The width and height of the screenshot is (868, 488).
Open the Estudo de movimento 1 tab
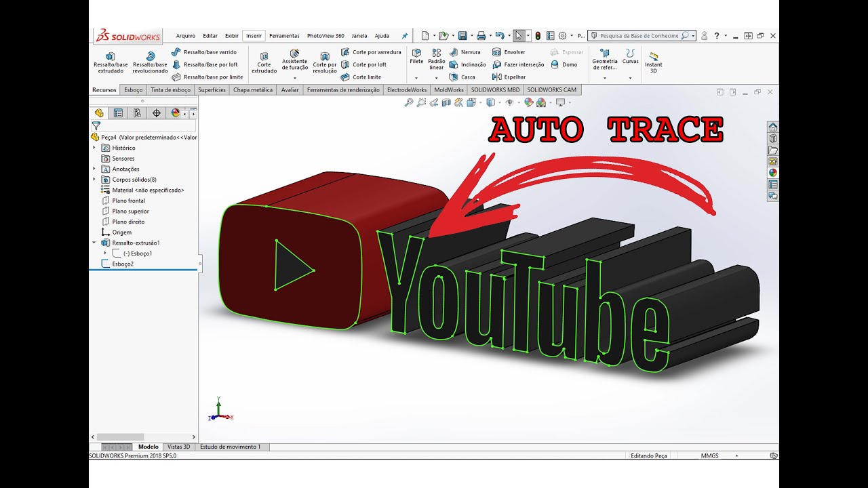tap(231, 447)
